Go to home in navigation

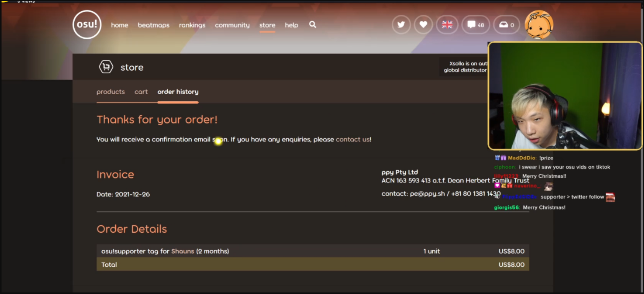click(119, 25)
